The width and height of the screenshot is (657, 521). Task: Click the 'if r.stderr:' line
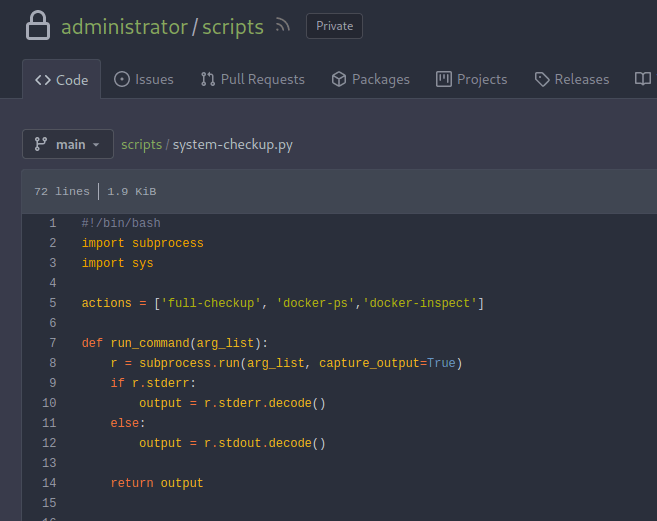(153, 383)
